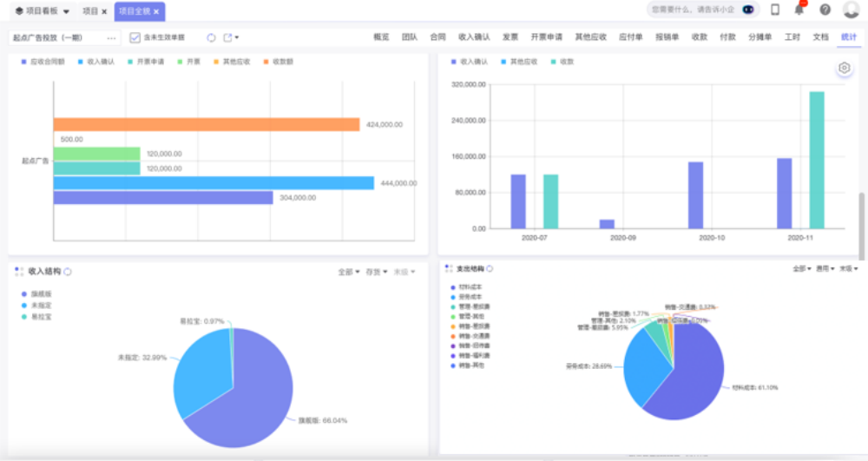Open the mobile device icon in header

click(x=775, y=10)
